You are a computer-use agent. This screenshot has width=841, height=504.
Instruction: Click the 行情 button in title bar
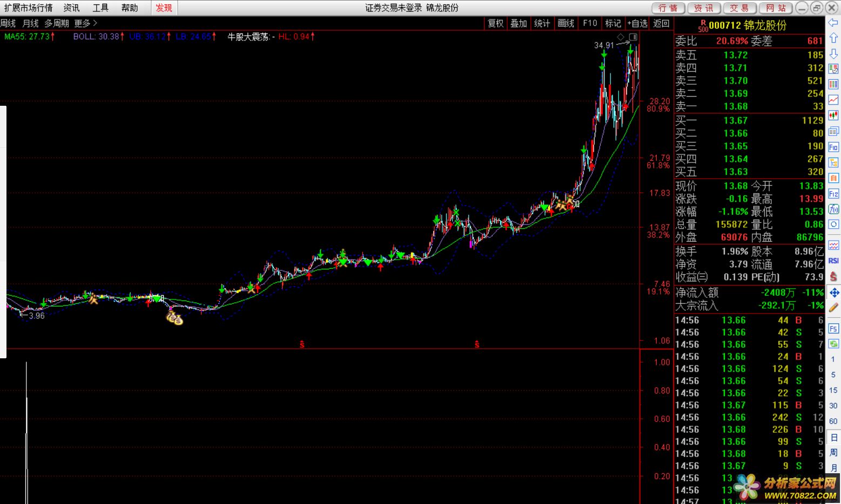coord(668,8)
